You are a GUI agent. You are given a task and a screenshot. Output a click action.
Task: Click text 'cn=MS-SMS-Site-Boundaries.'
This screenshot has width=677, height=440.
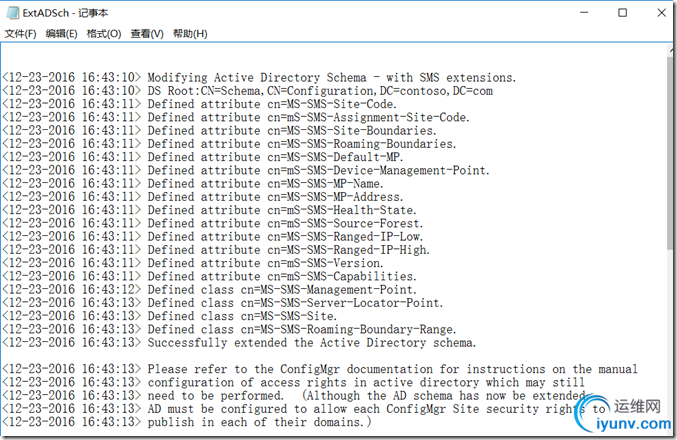(x=351, y=131)
